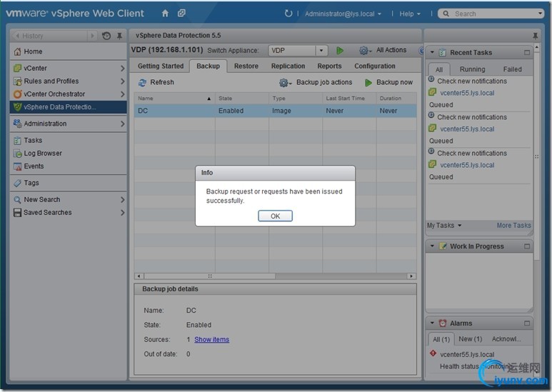The image size is (552, 392).
Task: Sort the table by Name column
Action: click(174, 99)
